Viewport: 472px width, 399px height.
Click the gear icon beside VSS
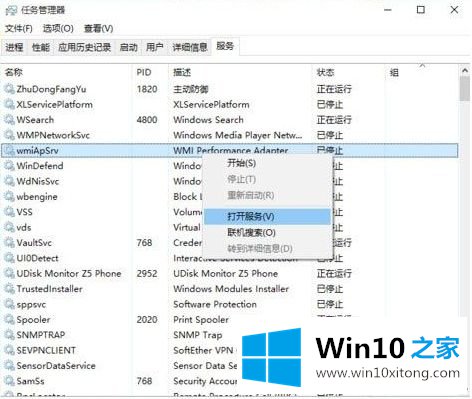[x=9, y=212]
